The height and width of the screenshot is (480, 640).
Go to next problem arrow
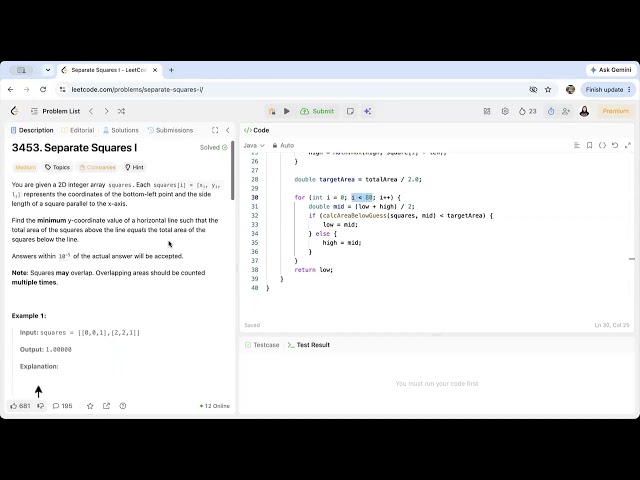coord(106,111)
